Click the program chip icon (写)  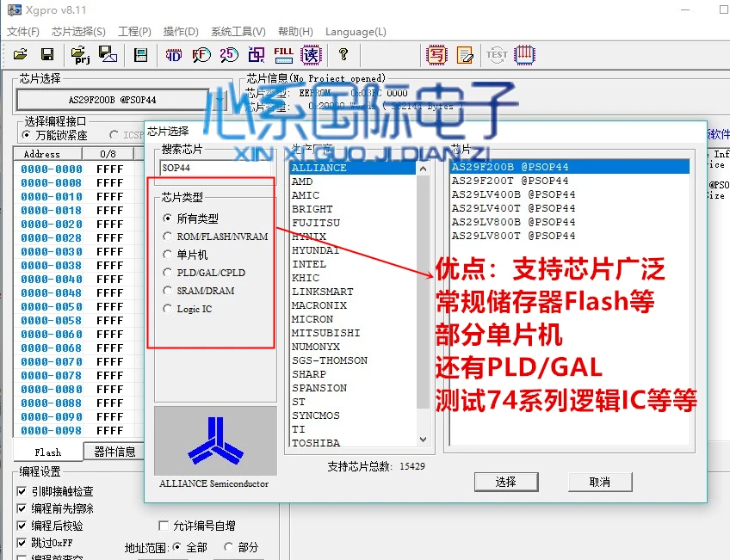coord(436,55)
